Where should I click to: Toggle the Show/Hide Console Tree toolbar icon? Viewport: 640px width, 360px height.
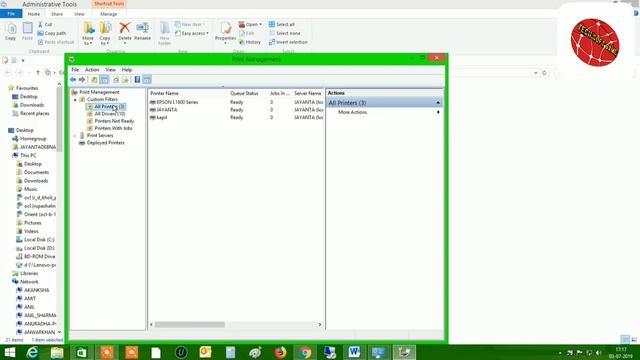pos(104,80)
